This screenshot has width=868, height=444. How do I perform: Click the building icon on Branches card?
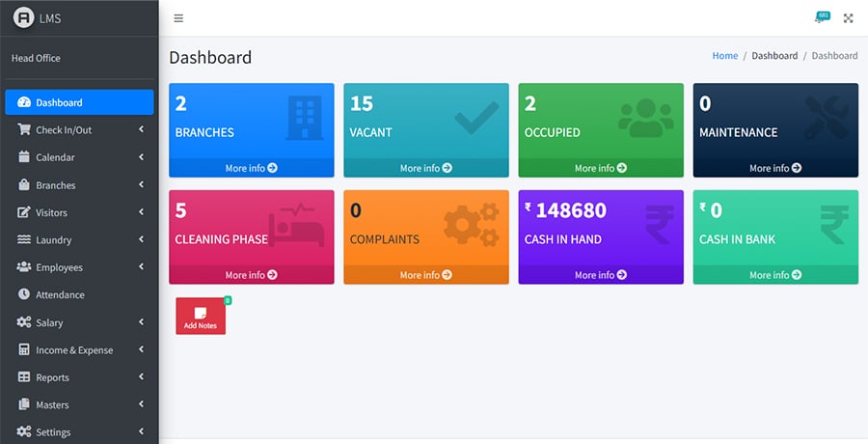[x=305, y=118]
